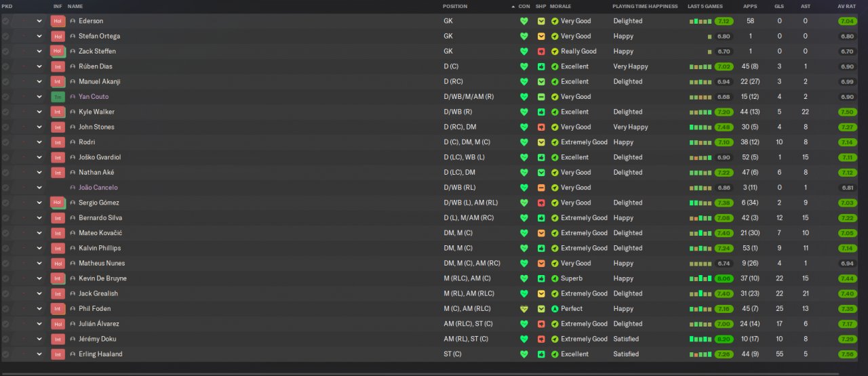Click the person icon beside Joško Gvardiol's name

click(x=73, y=157)
